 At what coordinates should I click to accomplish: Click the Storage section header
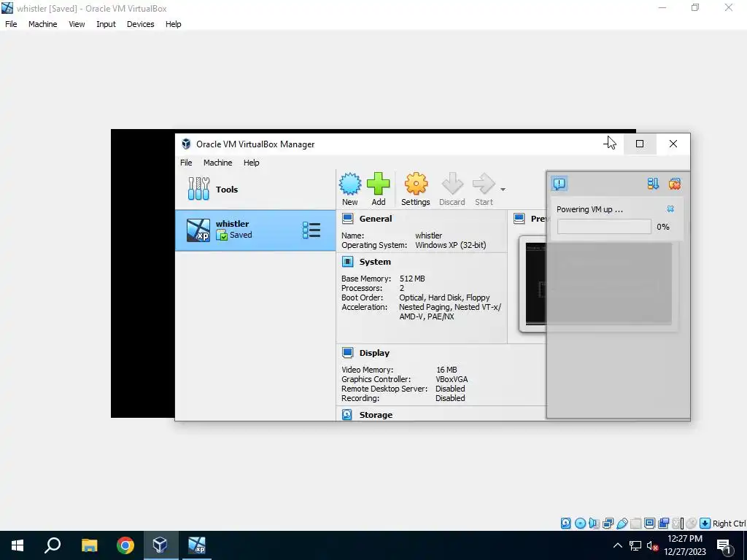[376, 415]
